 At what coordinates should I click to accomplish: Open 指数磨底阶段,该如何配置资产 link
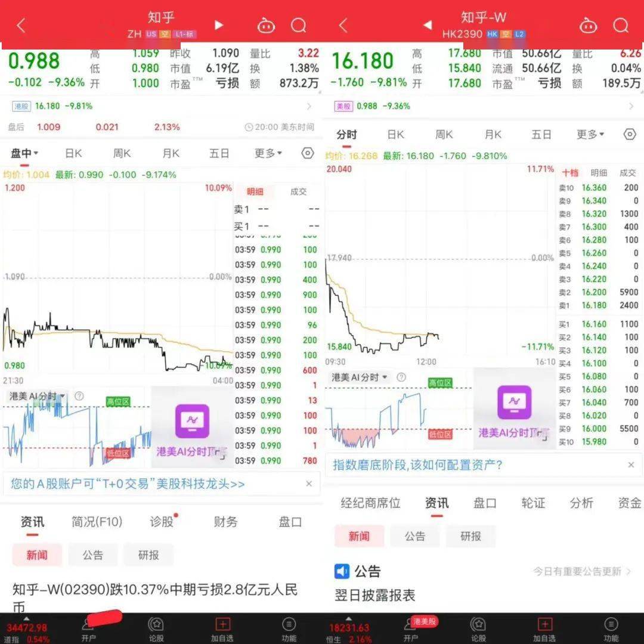click(417, 465)
